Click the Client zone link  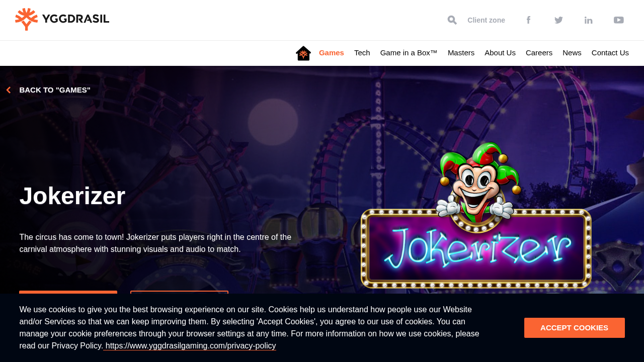click(x=486, y=20)
